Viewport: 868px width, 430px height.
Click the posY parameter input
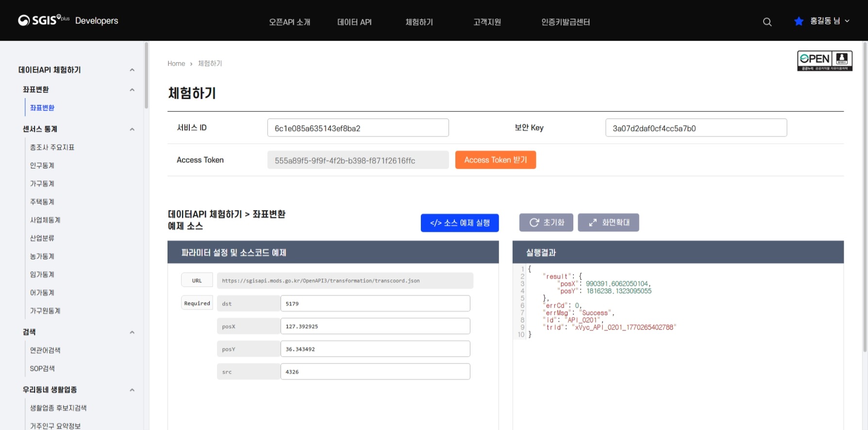pyautogui.click(x=375, y=349)
